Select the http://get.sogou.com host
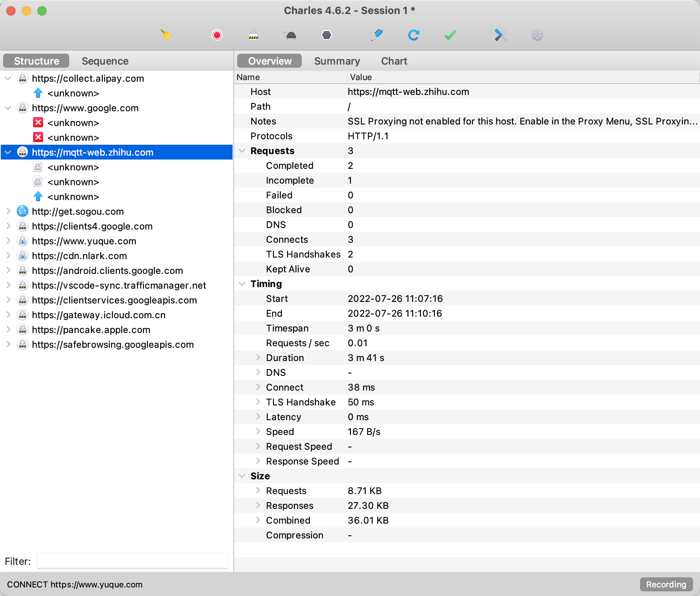 [x=78, y=212]
